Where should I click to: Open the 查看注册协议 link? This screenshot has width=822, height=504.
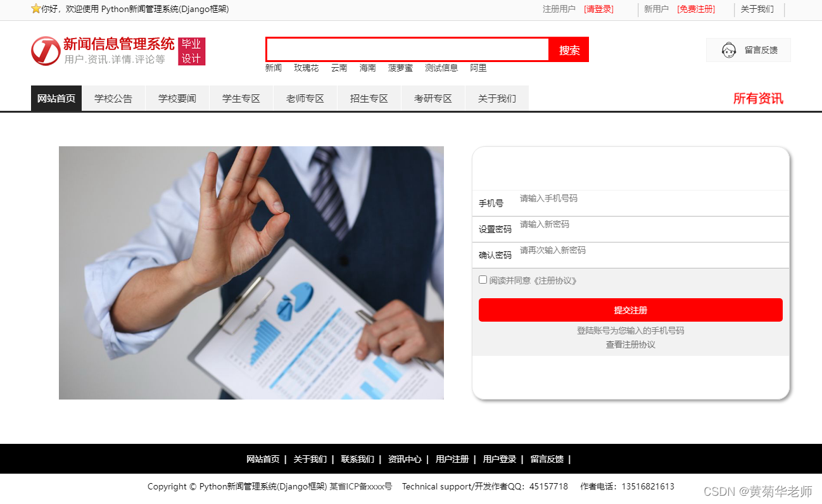pyautogui.click(x=631, y=344)
